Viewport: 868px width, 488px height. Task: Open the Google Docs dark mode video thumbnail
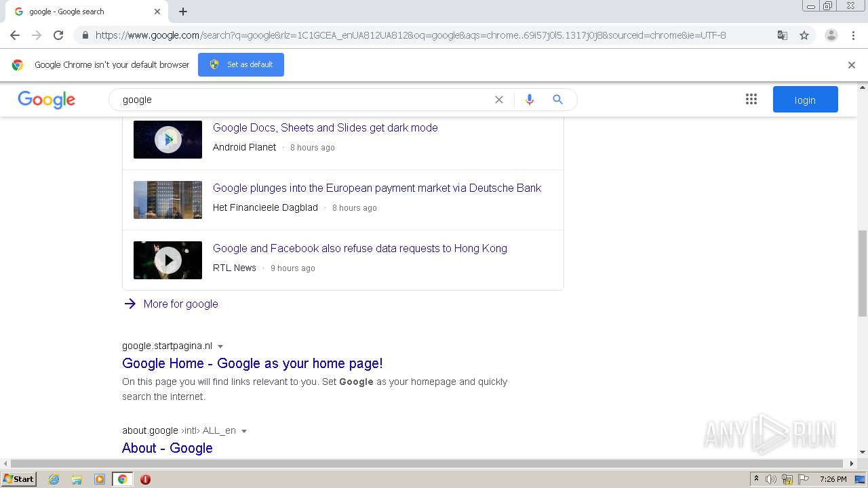coord(167,140)
